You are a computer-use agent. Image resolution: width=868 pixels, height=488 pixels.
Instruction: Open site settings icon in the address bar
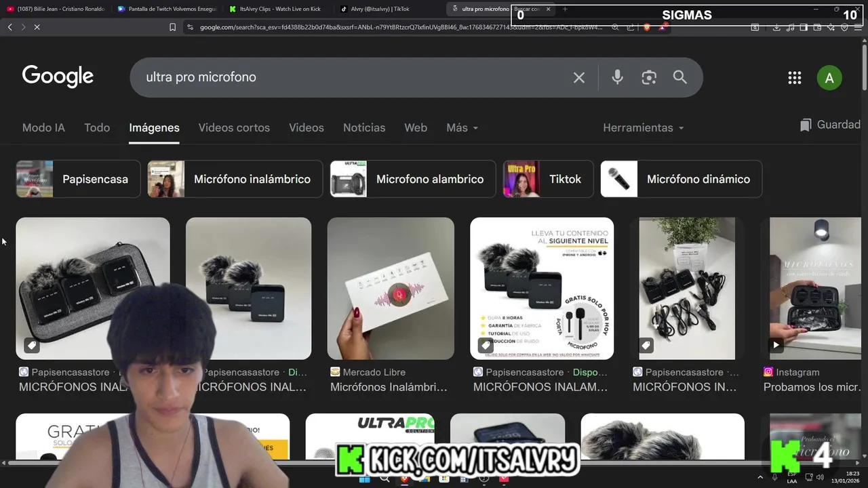tap(191, 27)
